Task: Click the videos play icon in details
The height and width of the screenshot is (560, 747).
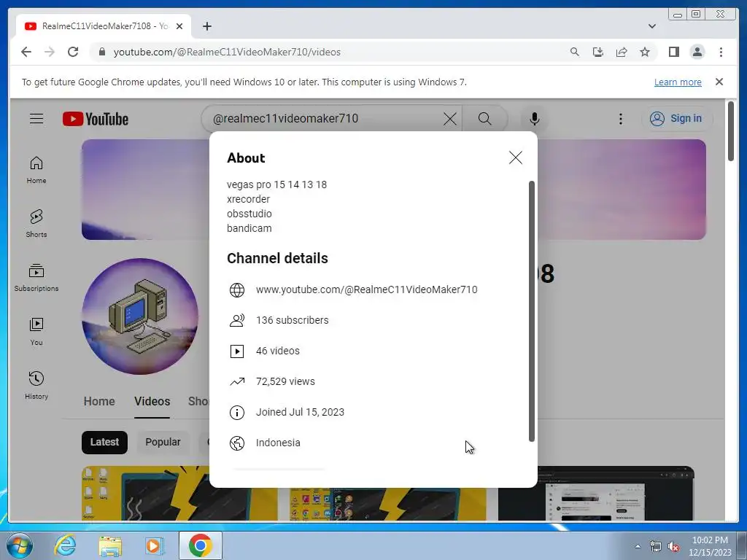Action: coord(237,351)
